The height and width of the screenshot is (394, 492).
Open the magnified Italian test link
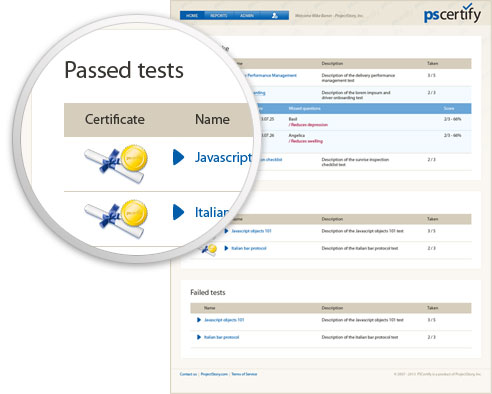(x=212, y=212)
